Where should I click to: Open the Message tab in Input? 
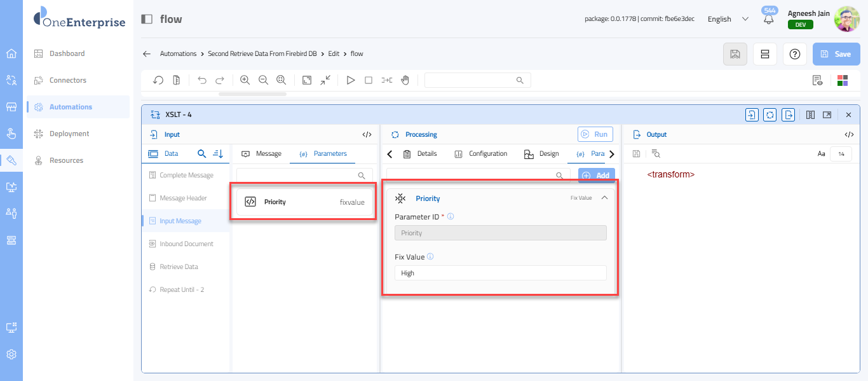coord(262,154)
